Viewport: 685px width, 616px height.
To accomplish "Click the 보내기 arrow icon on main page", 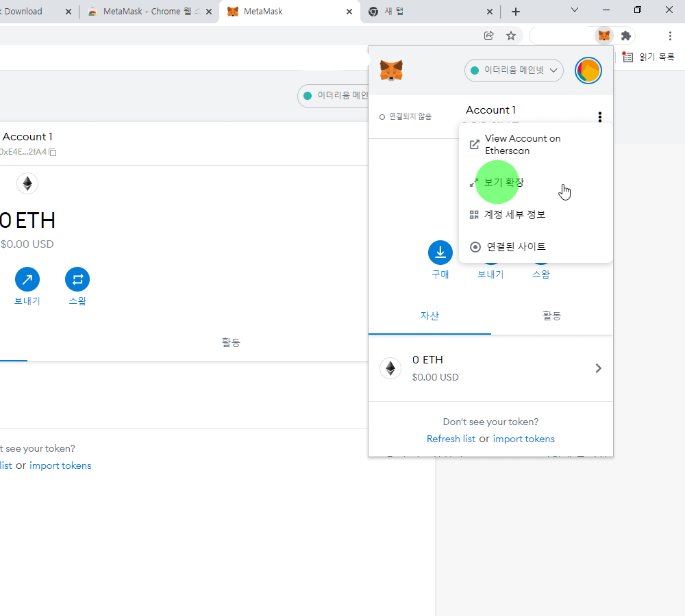I will tap(27, 279).
